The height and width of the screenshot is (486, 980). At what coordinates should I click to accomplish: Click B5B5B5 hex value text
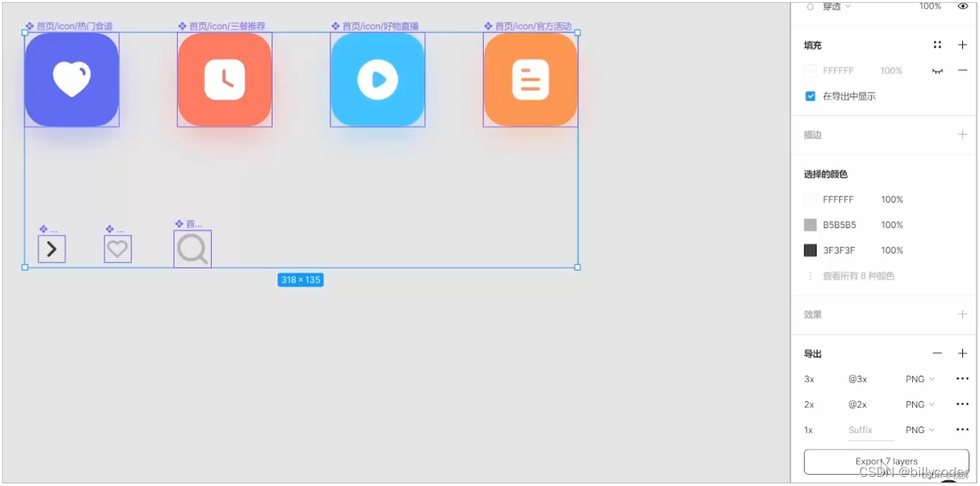pyautogui.click(x=839, y=225)
